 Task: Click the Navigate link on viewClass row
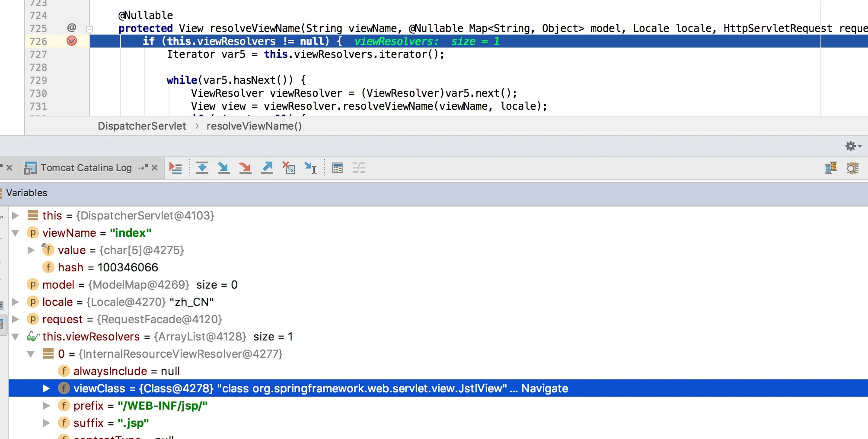pos(545,388)
